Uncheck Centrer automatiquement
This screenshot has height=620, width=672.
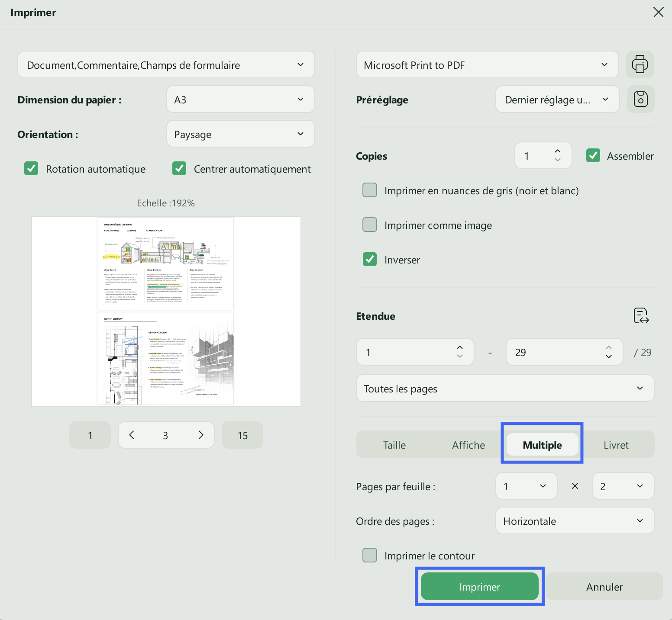pos(179,168)
